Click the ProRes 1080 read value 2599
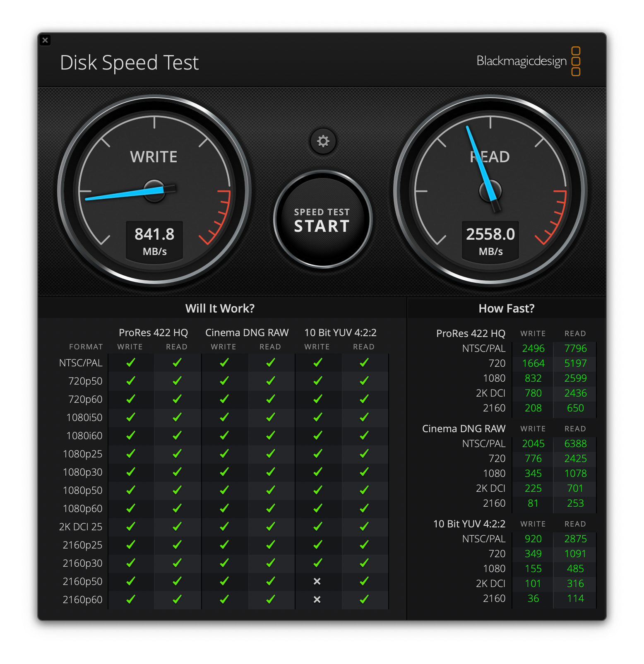 click(575, 378)
